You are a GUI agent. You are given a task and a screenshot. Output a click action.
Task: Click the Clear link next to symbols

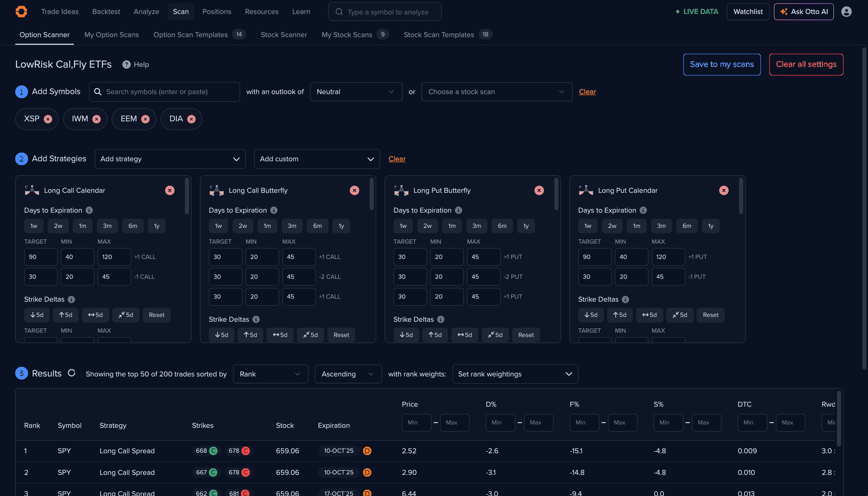click(587, 92)
